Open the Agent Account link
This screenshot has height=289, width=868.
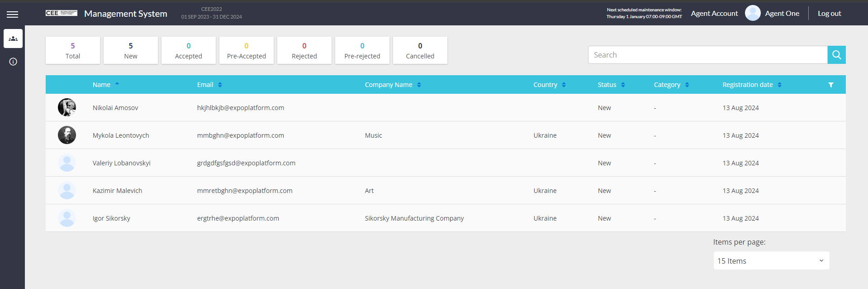pyautogui.click(x=714, y=14)
